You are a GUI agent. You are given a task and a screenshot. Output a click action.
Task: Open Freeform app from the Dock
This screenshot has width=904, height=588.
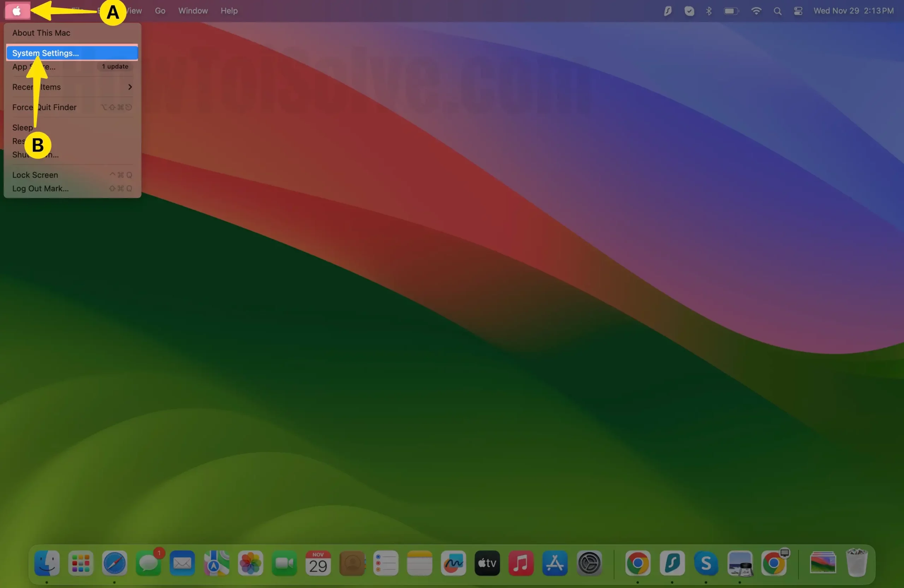pyautogui.click(x=453, y=563)
